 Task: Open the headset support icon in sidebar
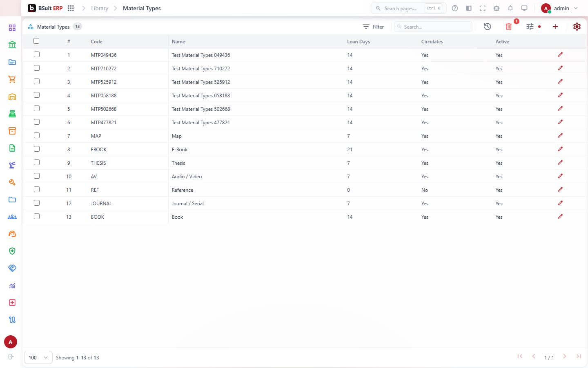coord(12,234)
